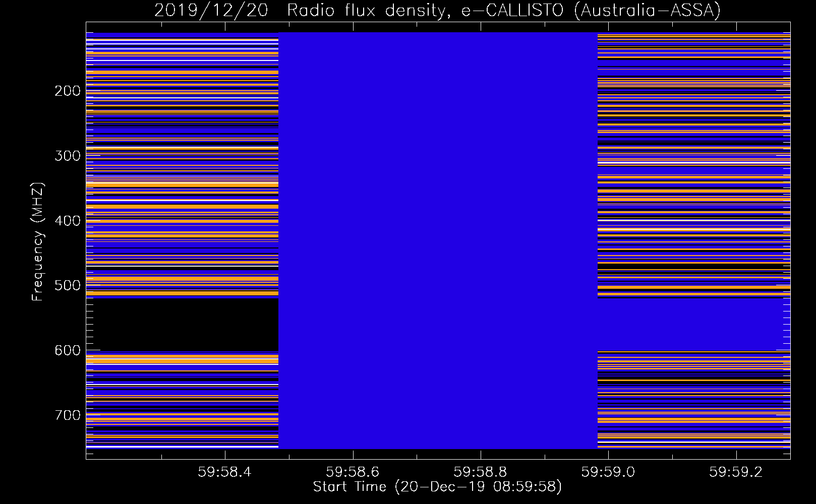Click the 59:58.6 time tick label
Viewport: 816px width, 504px height.
click(x=353, y=472)
